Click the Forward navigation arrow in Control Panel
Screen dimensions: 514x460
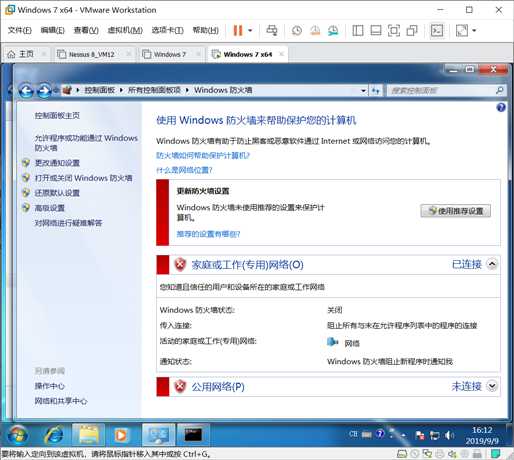44,91
